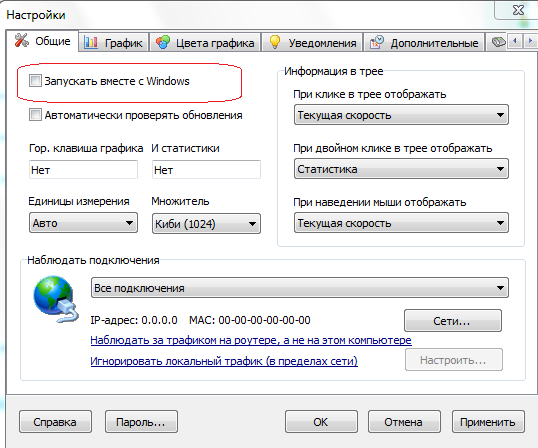Close the Настройки window
This screenshot has height=448, width=538.
518,10
